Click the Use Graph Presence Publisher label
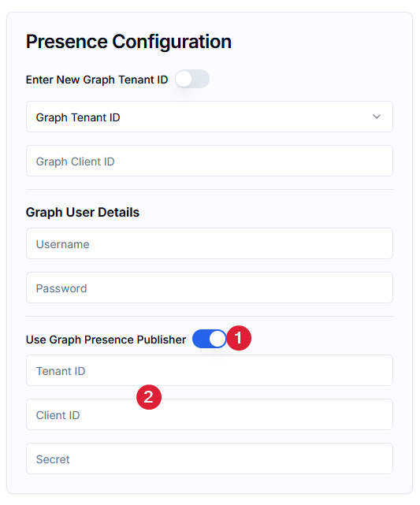Image resolution: width=420 pixels, height=505 pixels. (106, 340)
